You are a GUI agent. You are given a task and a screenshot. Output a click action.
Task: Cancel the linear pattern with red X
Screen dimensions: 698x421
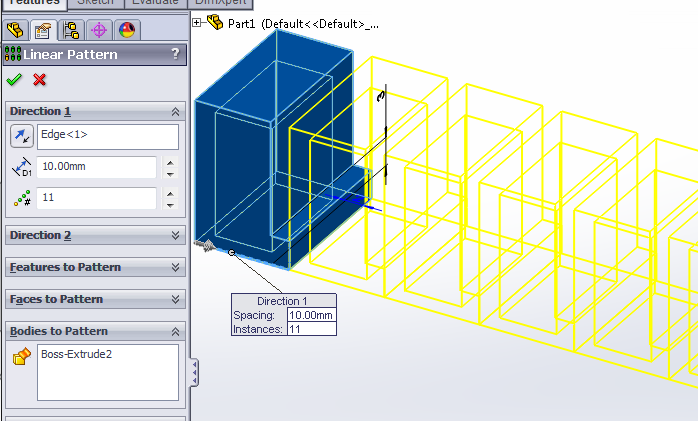point(40,80)
